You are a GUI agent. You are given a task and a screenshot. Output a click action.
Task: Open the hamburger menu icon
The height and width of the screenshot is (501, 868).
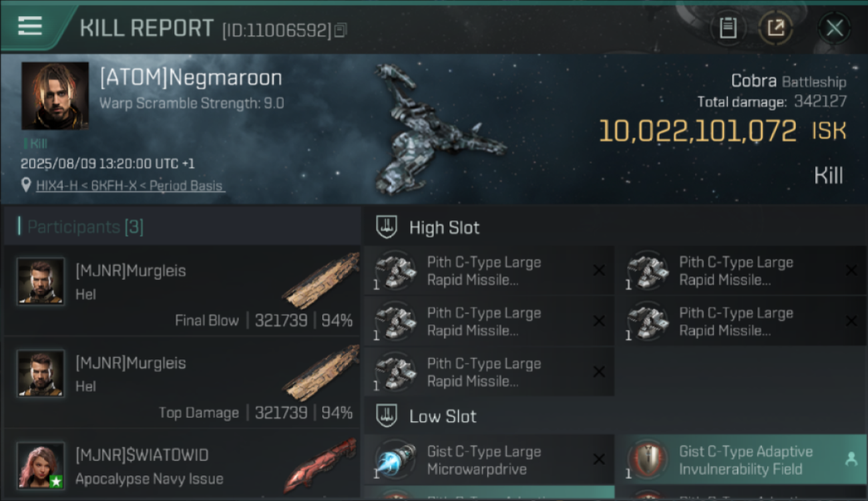29,26
